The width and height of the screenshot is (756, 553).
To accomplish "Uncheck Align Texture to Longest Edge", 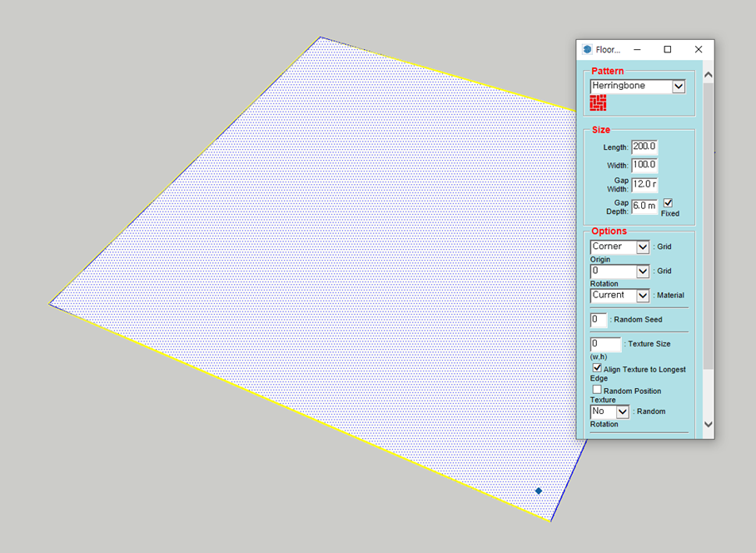I will pyautogui.click(x=597, y=368).
